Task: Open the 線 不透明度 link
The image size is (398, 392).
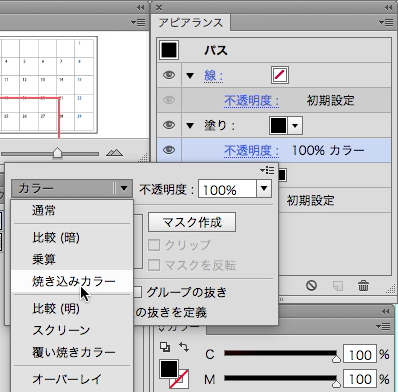Action: (251, 101)
